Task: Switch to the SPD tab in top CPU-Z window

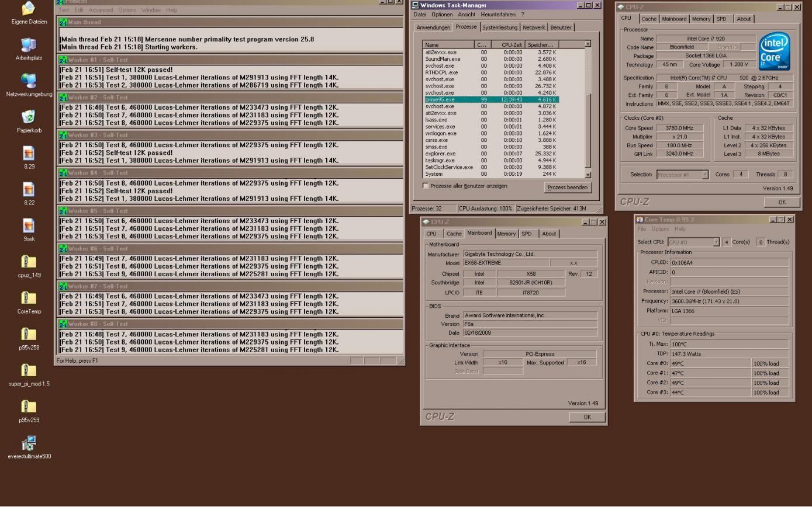Action: click(721, 19)
